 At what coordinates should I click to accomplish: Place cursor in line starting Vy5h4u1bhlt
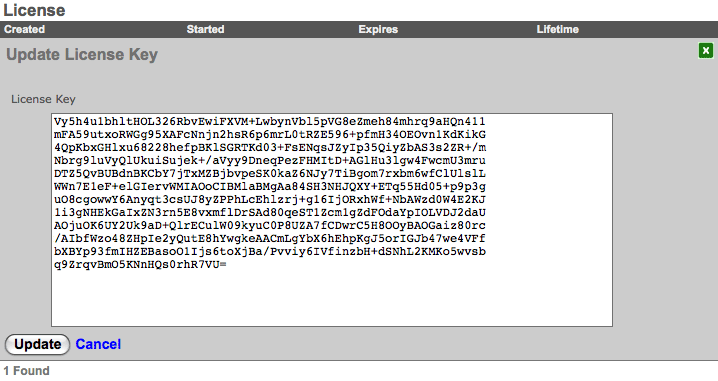(269, 122)
